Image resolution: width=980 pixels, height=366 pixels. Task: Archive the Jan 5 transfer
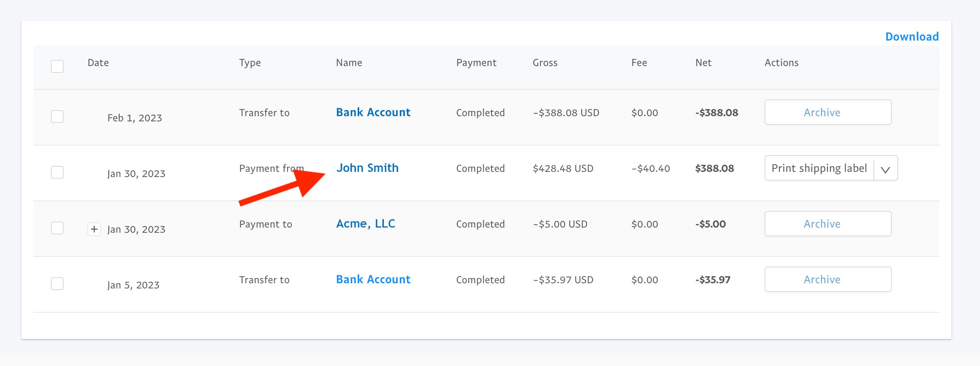pyautogui.click(x=828, y=279)
